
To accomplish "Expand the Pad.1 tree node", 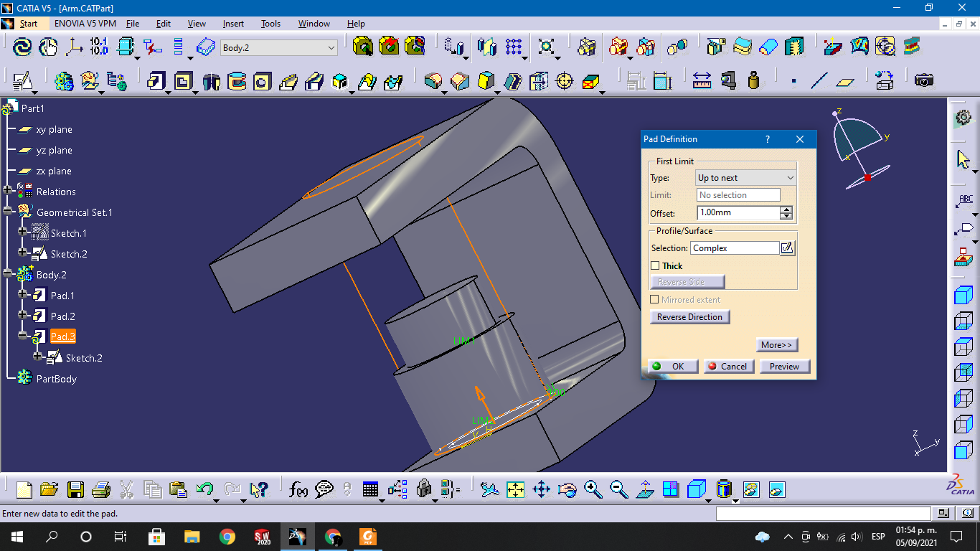I will [22, 295].
